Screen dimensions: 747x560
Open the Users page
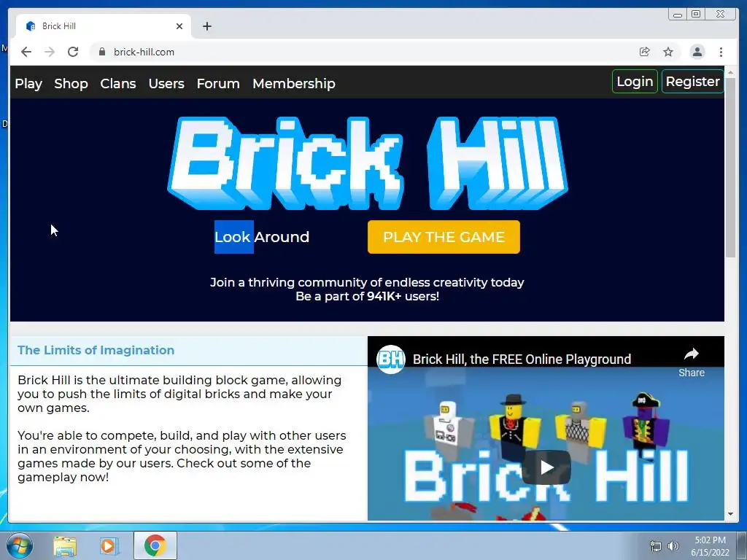166,83
